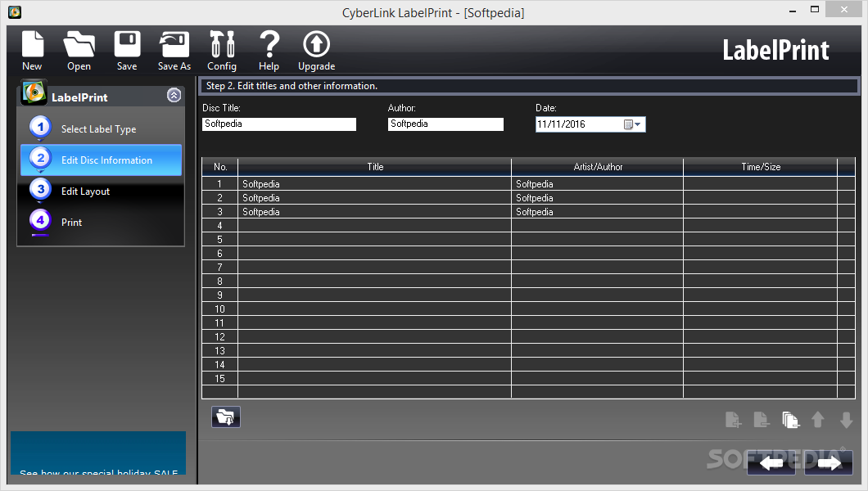Image resolution: width=868 pixels, height=491 pixels.
Task: Click the Time/Size column header
Action: (x=761, y=167)
